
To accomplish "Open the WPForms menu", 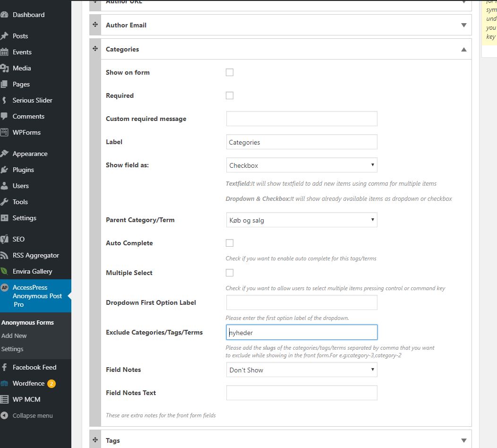I will pyautogui.click(x=26, y=132).
